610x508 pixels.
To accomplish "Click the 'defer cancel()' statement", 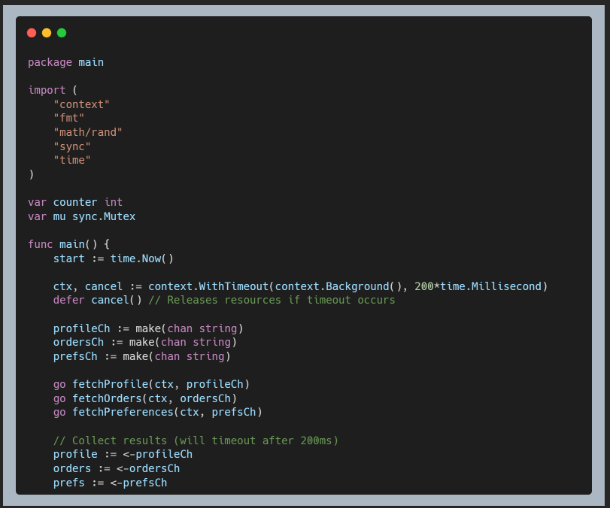I will click(x=97, y=300).
